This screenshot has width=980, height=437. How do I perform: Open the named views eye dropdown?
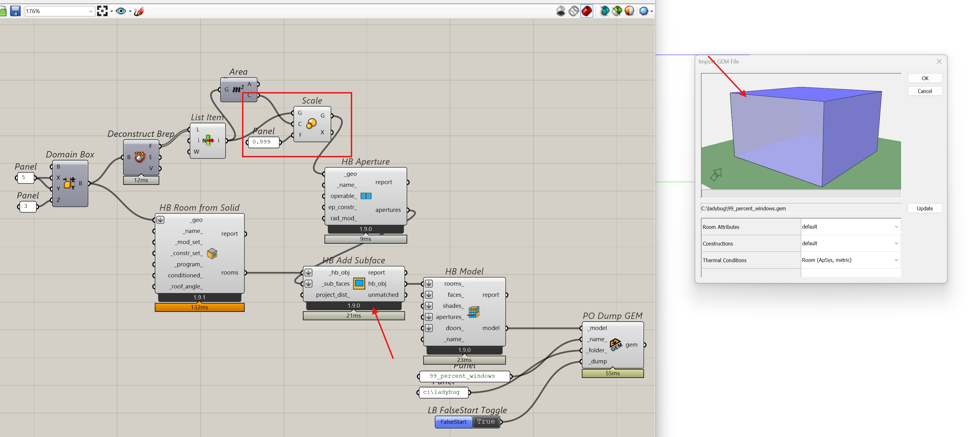(x=130, y=11)
